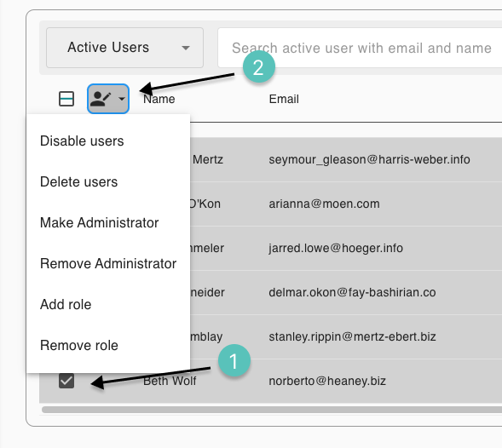Select the norberto@heaney.biz email cell
502x448 pixels.
327,381
